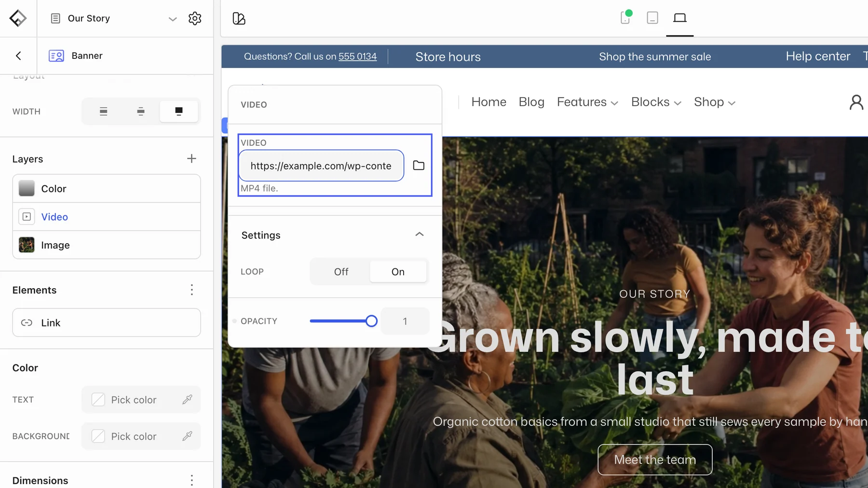Open Elements options three-dot menu
The width and height of the screenshot is (868, 488).
[192, 290]
